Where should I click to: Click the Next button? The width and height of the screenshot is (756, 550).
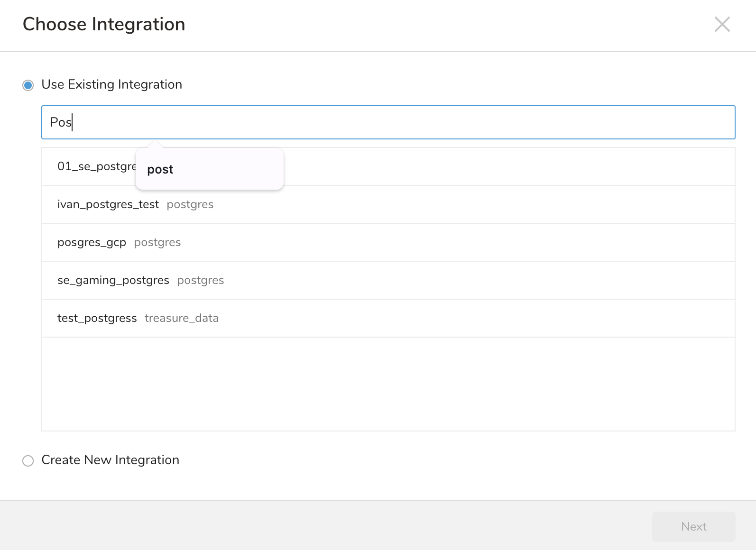pyautogui.click(x=693, y=526)
